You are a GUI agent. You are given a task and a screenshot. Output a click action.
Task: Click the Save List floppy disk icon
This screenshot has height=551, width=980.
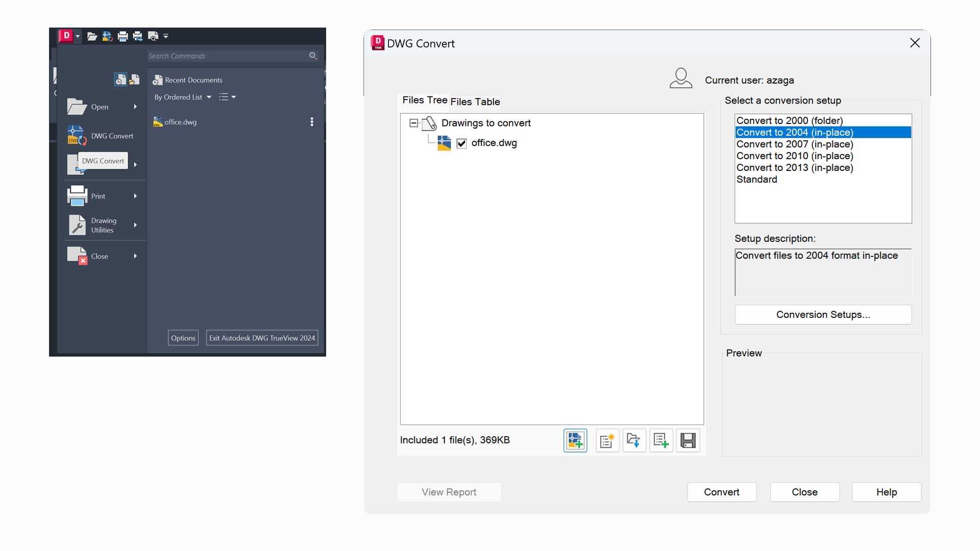[x=688, y=440]
